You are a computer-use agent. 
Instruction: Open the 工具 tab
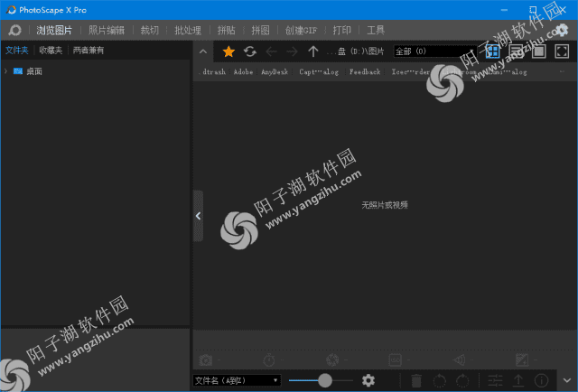376,30
